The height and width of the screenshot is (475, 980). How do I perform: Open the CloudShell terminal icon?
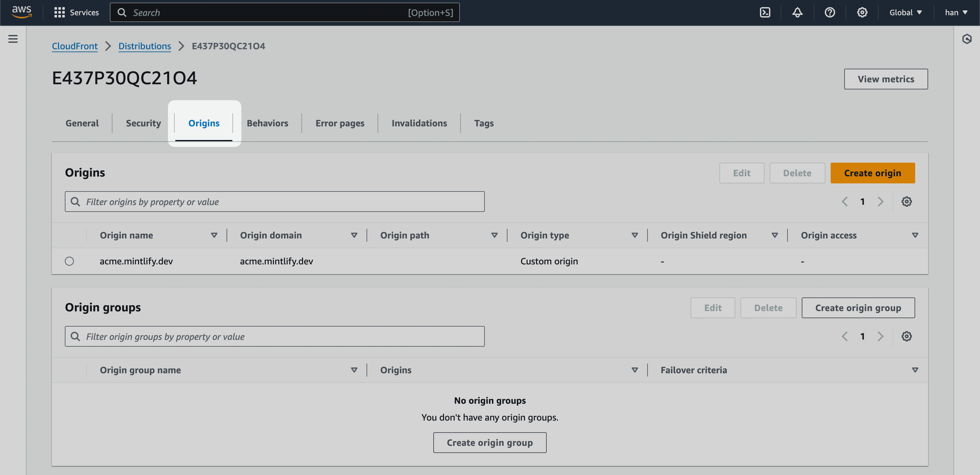point(765,13)
